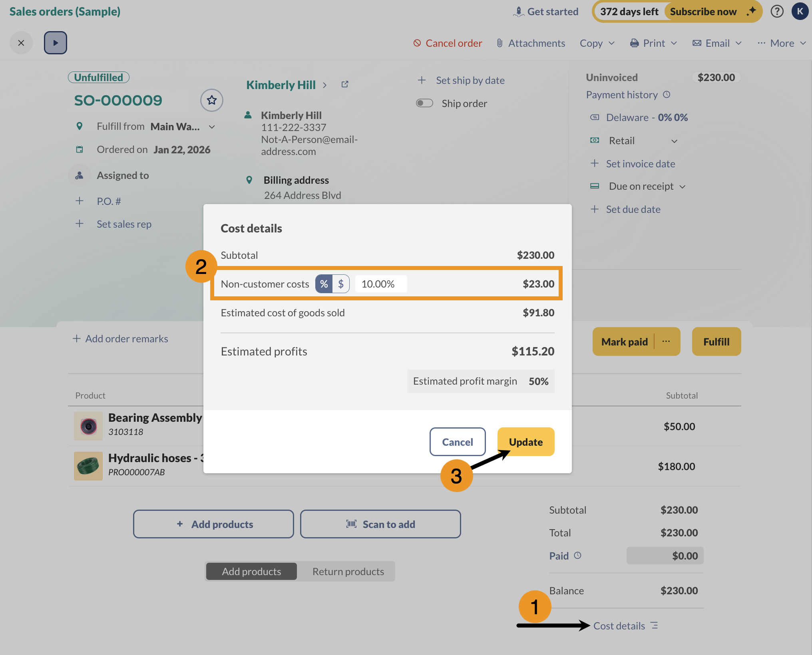This screenshot has height=655, width=812.
Task: Click the star favorite icon beside SO-000009
Action: (211, 100)
